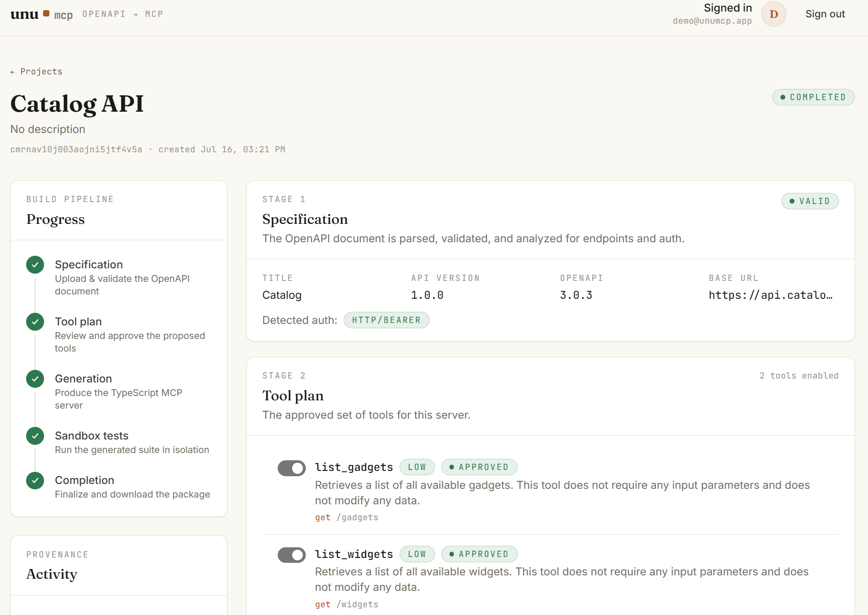Click the No description text
The height and width of the screenshot is (615, 868).
tap(48, 129)
